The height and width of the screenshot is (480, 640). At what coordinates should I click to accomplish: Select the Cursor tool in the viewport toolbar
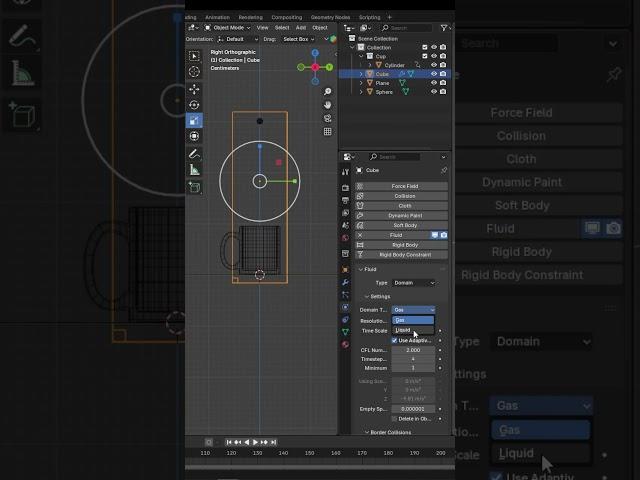coord(194,72)
